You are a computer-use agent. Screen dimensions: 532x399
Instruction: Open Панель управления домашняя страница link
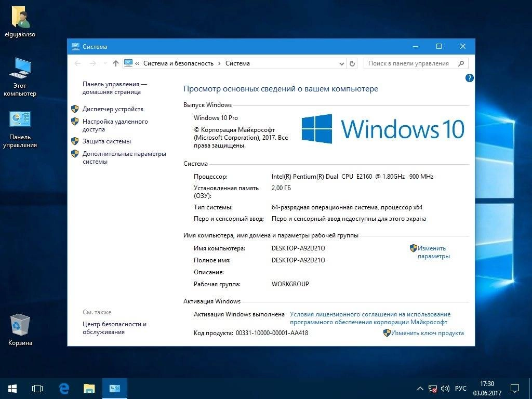pos(115,88)
